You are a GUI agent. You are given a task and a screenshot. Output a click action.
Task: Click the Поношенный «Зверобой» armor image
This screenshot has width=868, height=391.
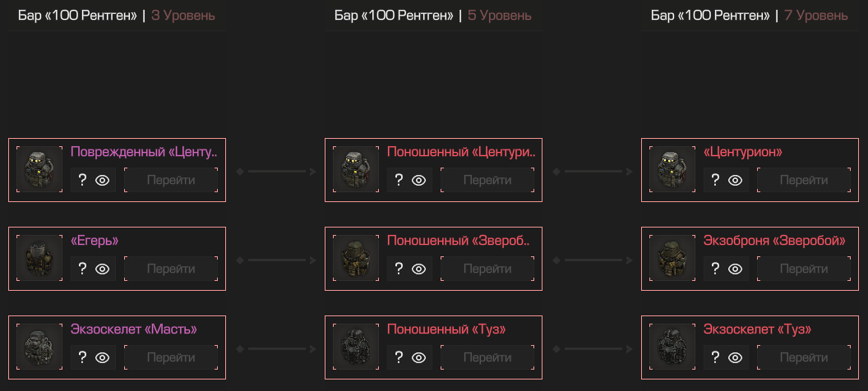point(356,258)
